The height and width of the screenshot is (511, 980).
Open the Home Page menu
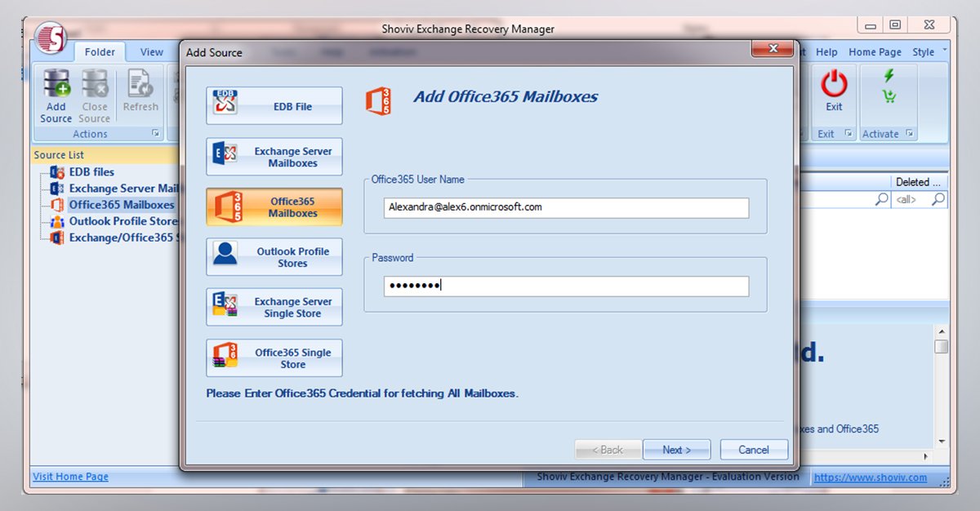[x=875, y=51]
